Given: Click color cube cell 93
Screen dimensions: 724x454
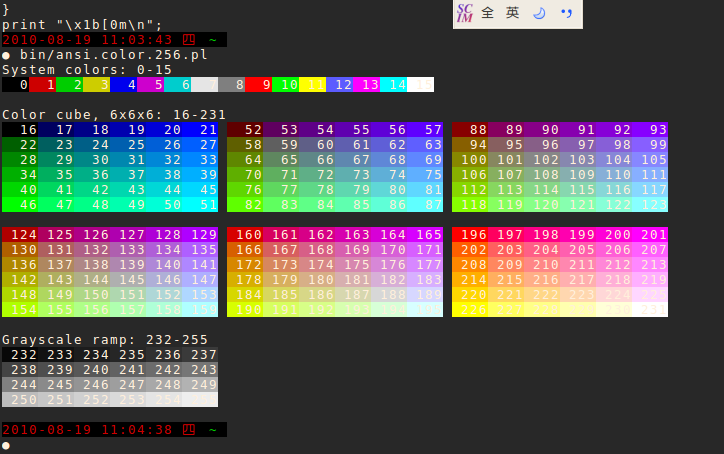Looking at the screenshot, I should coord(650,130).
